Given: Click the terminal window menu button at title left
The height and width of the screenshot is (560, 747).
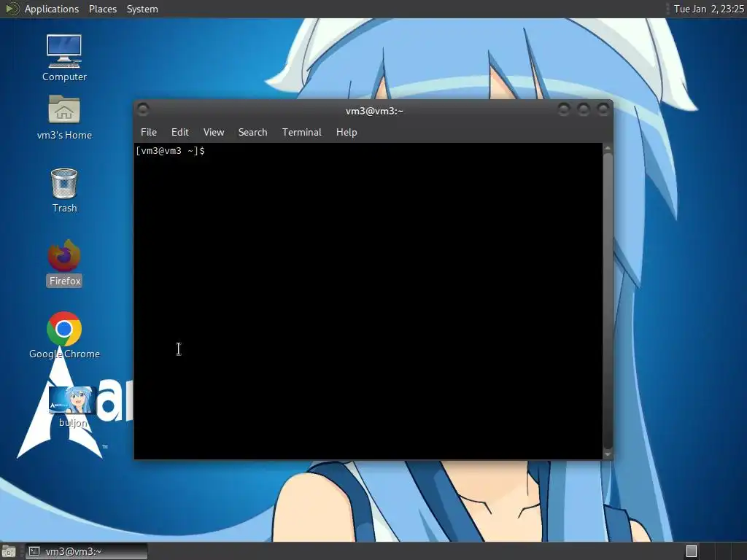Looking at the screenshot, I should [x=143, y=110].
